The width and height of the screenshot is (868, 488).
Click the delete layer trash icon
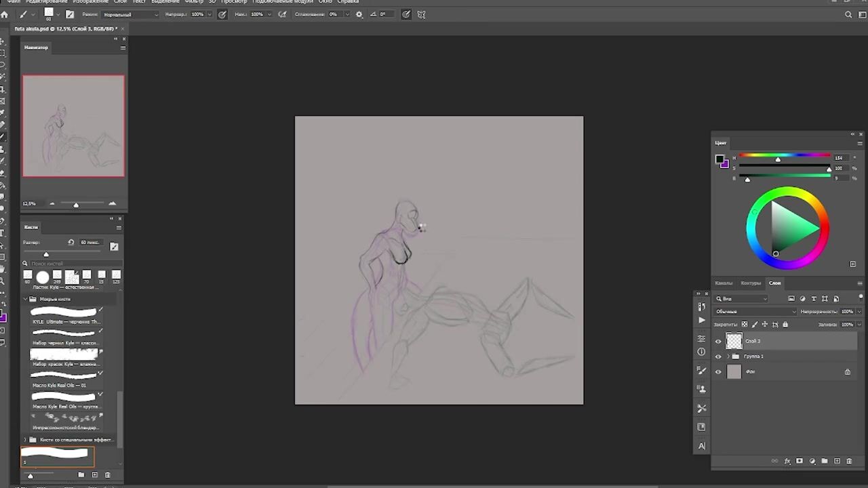pos(849,462)
